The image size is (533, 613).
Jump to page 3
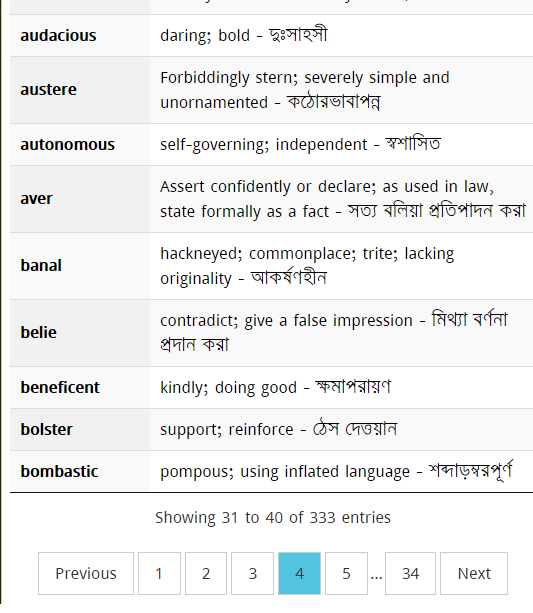[x=252, y=574]
